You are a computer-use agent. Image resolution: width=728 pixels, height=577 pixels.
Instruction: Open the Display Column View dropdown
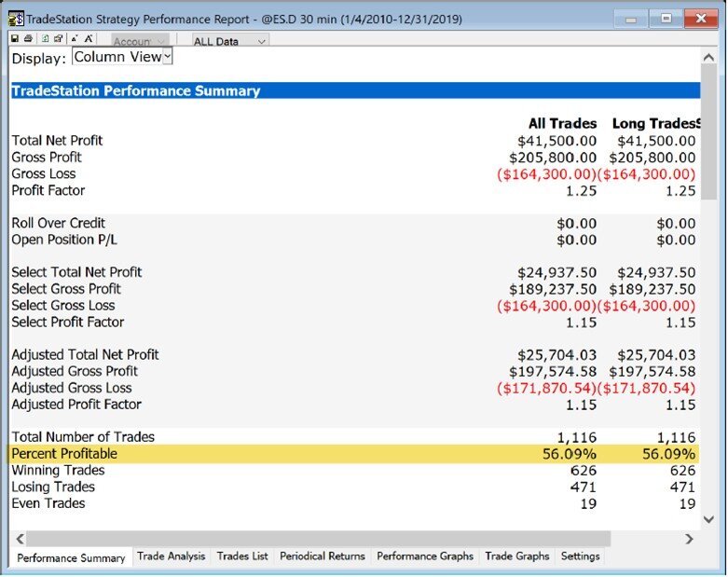pos(122,57)
